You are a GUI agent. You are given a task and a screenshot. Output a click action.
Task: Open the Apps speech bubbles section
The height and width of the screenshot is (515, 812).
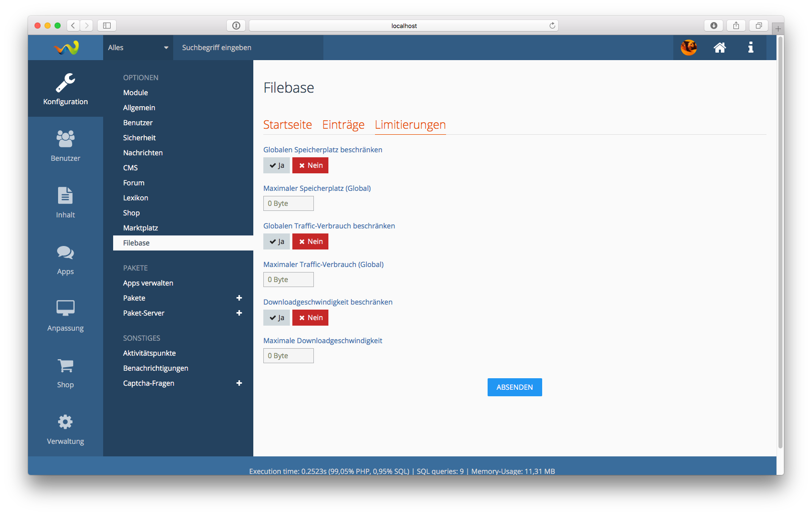[65, 259]
